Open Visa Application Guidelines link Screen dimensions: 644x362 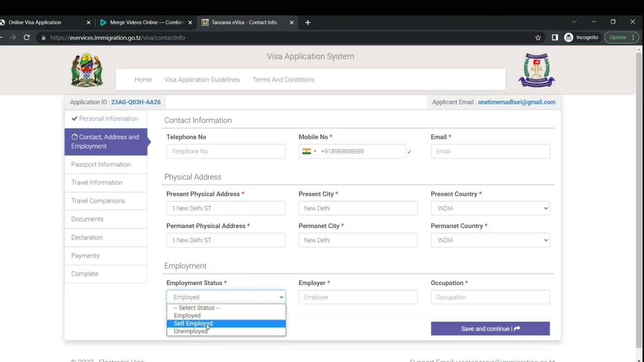point(202,79)
